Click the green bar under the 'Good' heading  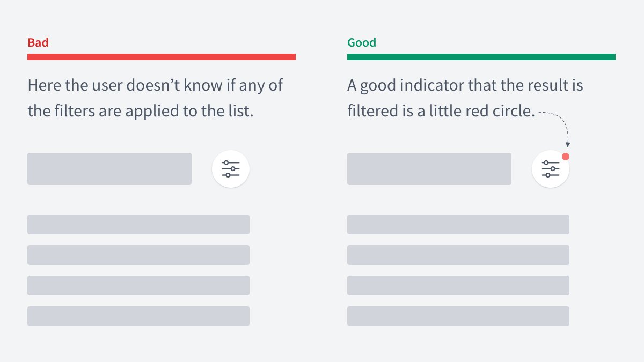481,56
